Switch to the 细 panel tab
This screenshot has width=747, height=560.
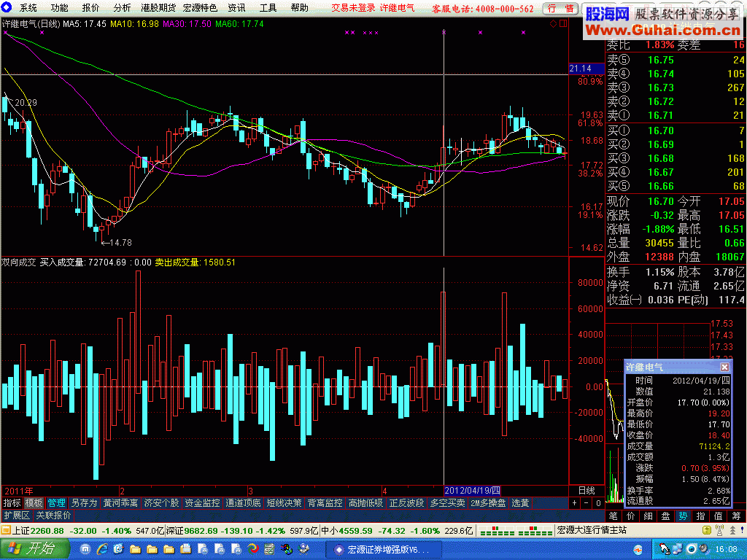point(649,516)
